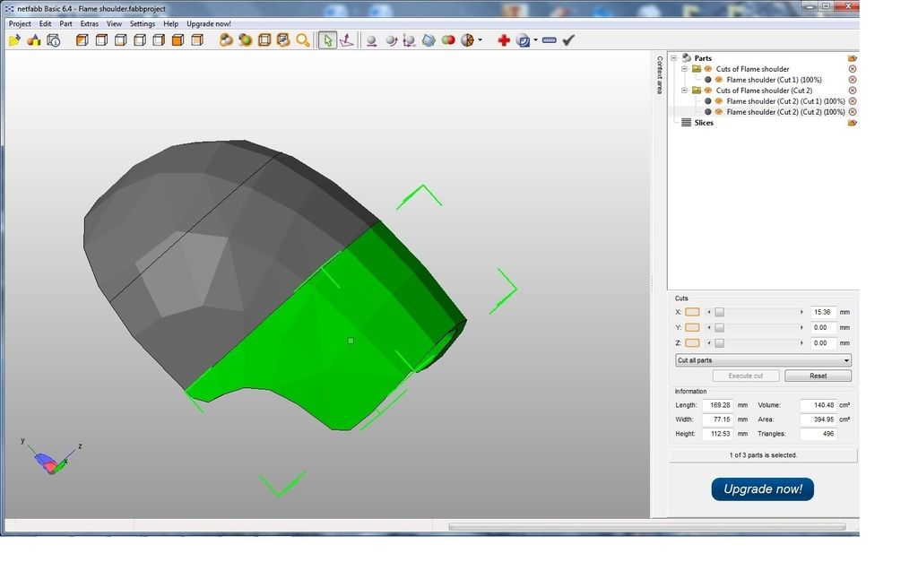Viewport: 918px width, 588px height.
Task: Click the magnifying glass zoom icon
Action: (303, 40)
